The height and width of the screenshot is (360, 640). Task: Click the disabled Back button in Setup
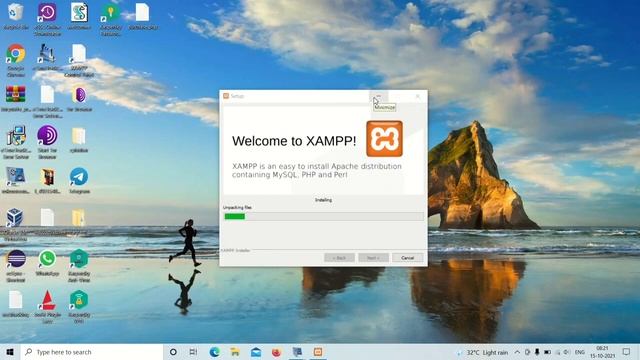point(339,258)
